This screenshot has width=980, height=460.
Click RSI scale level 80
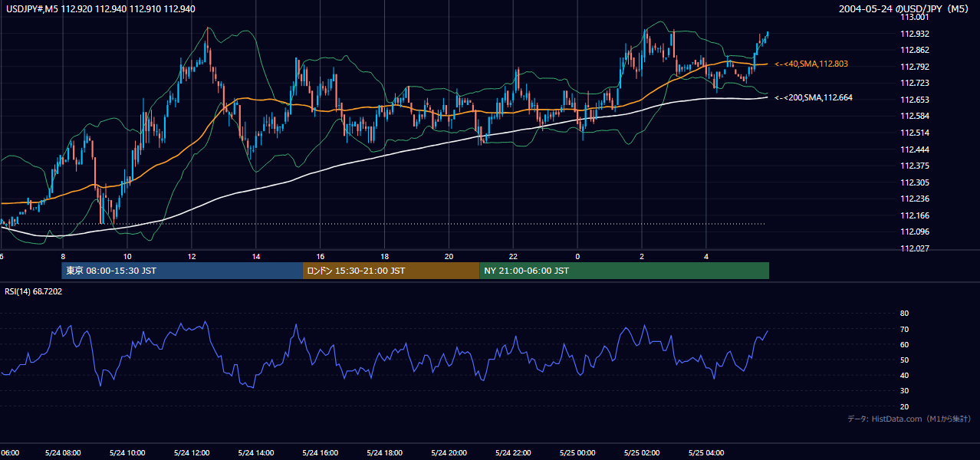coord(904,314)
